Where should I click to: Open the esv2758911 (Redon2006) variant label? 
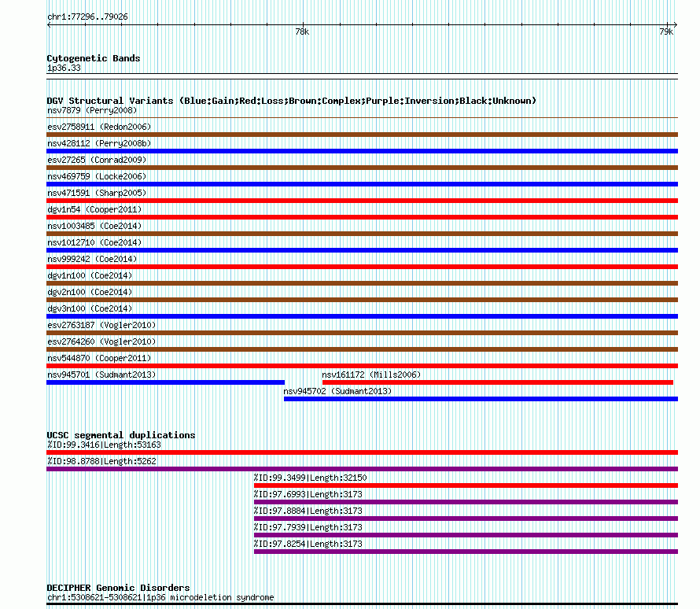pos(99,127)
